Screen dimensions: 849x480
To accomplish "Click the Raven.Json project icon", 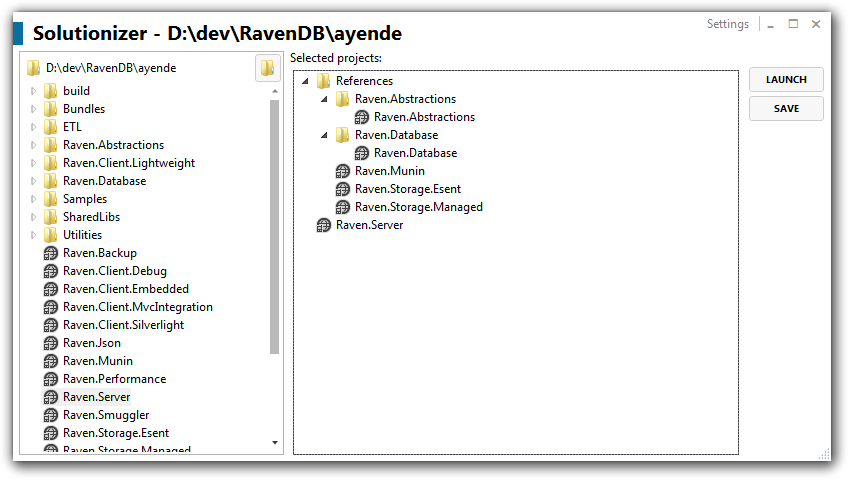I will click(x=50, y=343).
